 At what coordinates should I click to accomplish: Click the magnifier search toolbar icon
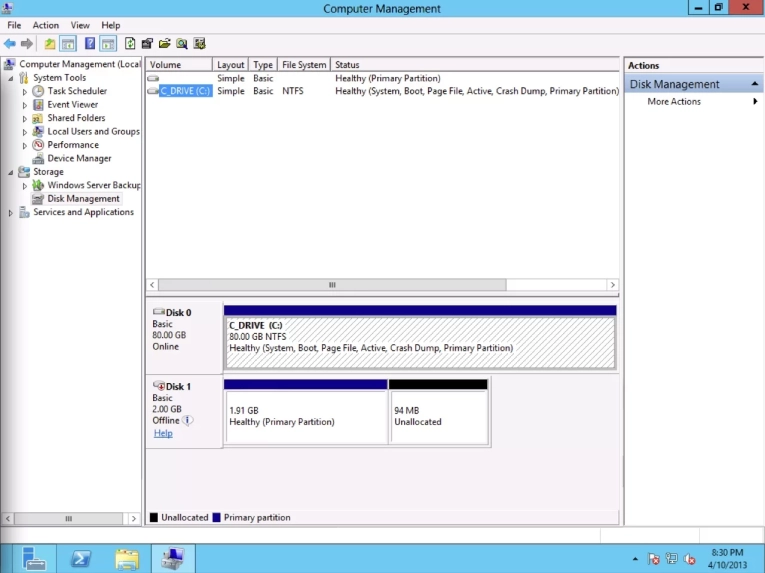(182, 44)
